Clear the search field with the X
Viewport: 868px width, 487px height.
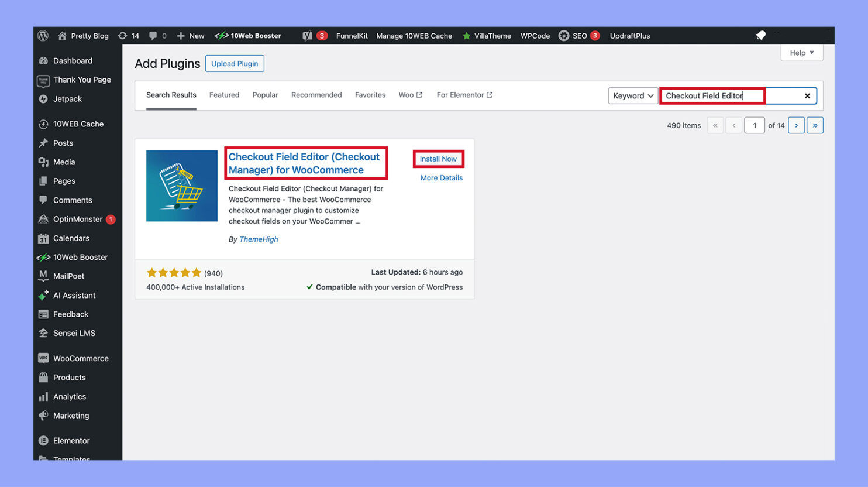click(x=807, y=95)
